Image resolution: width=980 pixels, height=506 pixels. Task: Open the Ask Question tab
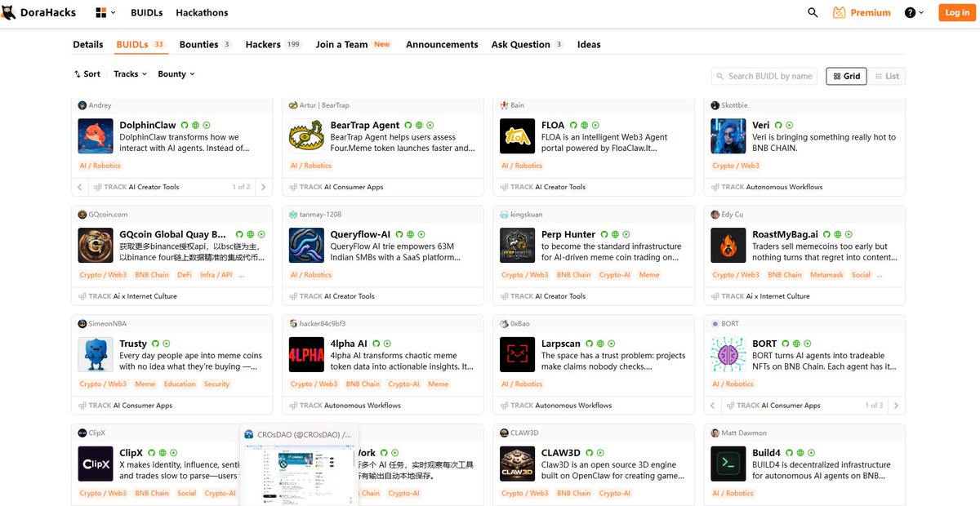[528, 44]
